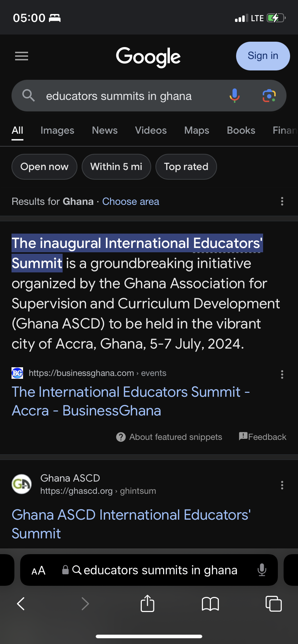The height and width of the screenshot is (644, 298).
Task: Switch to the Images tab
Action: (57, 130)
